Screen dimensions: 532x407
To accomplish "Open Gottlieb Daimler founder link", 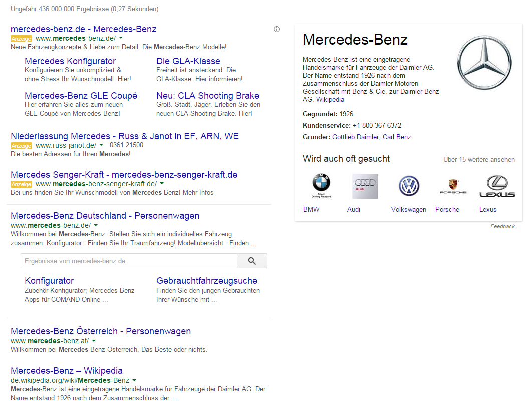I will (356, 137).
